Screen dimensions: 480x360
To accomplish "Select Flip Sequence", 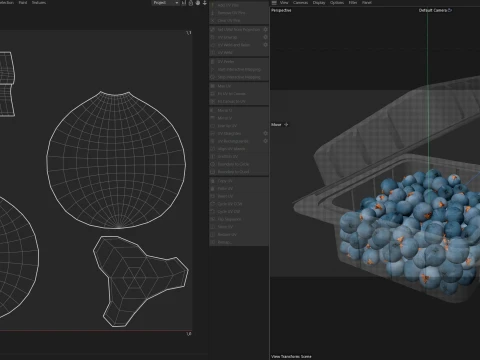I will [x=239, y=219].
